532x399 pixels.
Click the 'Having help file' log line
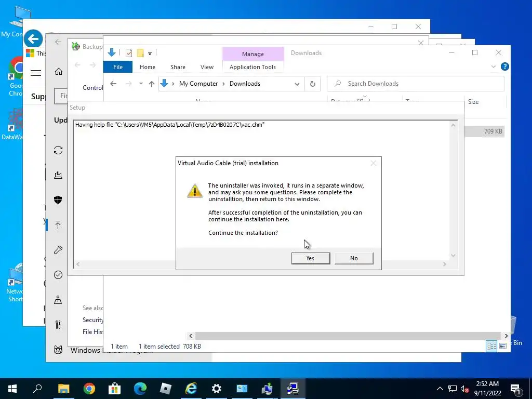(170, 125)
